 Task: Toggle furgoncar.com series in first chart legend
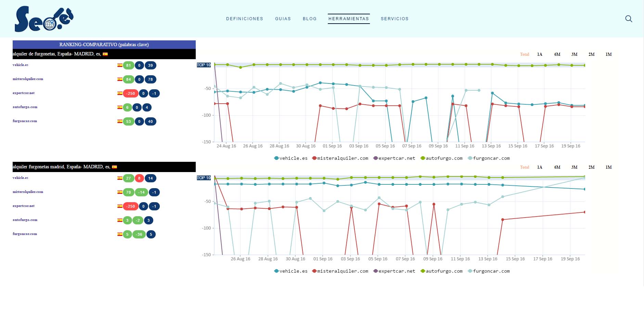click(x=489, y=158)
